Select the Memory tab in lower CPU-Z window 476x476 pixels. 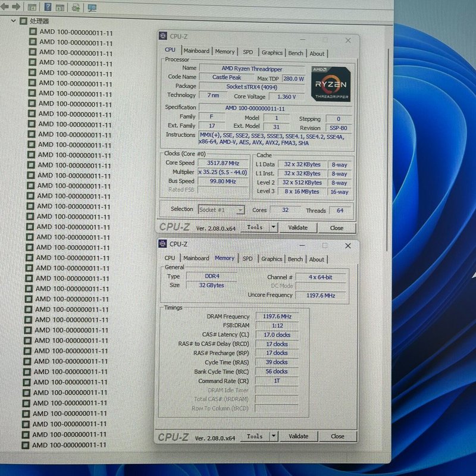tap(225, 258)
